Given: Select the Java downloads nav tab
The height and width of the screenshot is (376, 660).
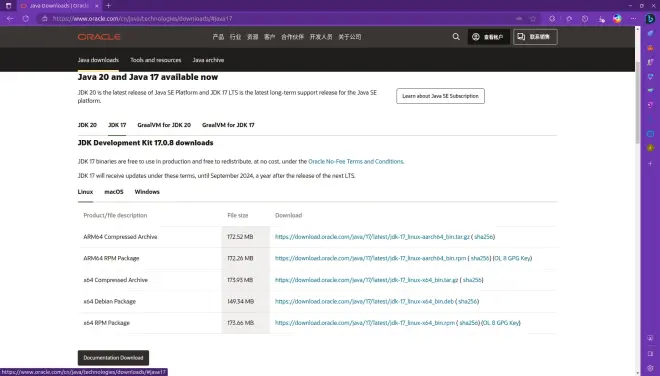Looking at the screenshot, I should pos(98,60).
